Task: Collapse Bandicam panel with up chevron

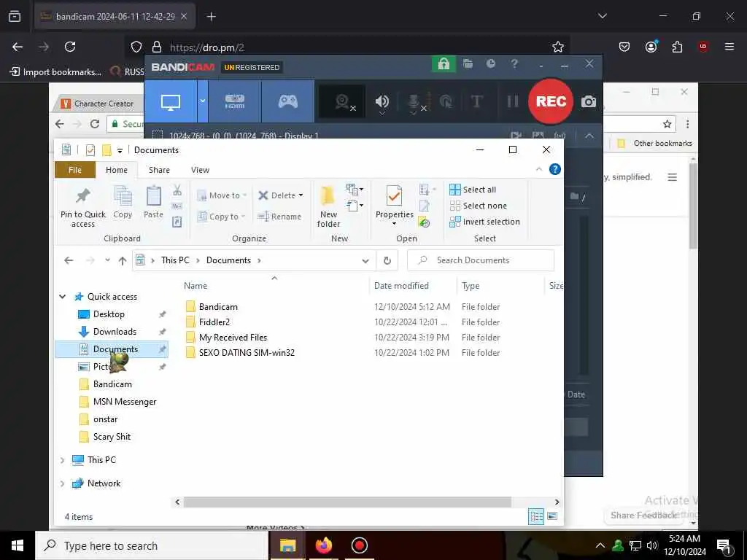Action: tap(589, 136)
